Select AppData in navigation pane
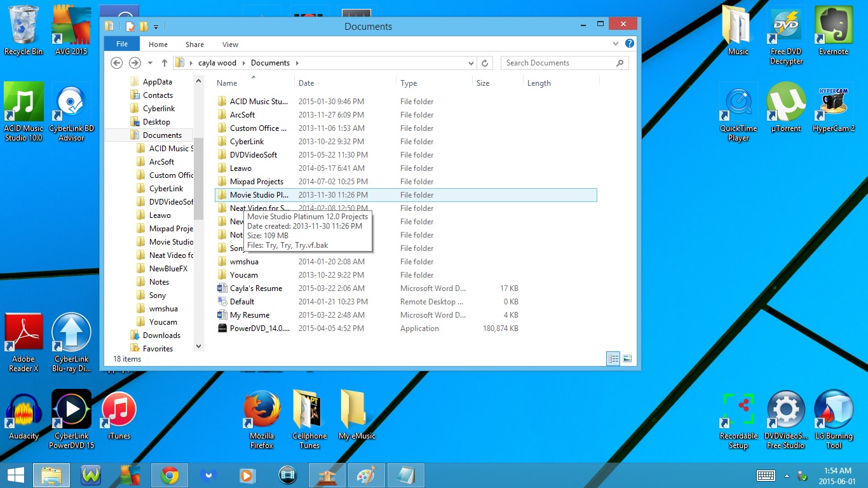The height and width of the screenshot is (488, 868). pos(157,82)
